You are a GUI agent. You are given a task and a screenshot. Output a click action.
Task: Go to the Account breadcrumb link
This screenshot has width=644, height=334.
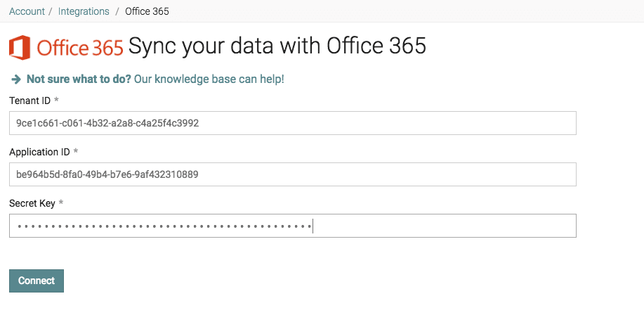tap(27, 11)
